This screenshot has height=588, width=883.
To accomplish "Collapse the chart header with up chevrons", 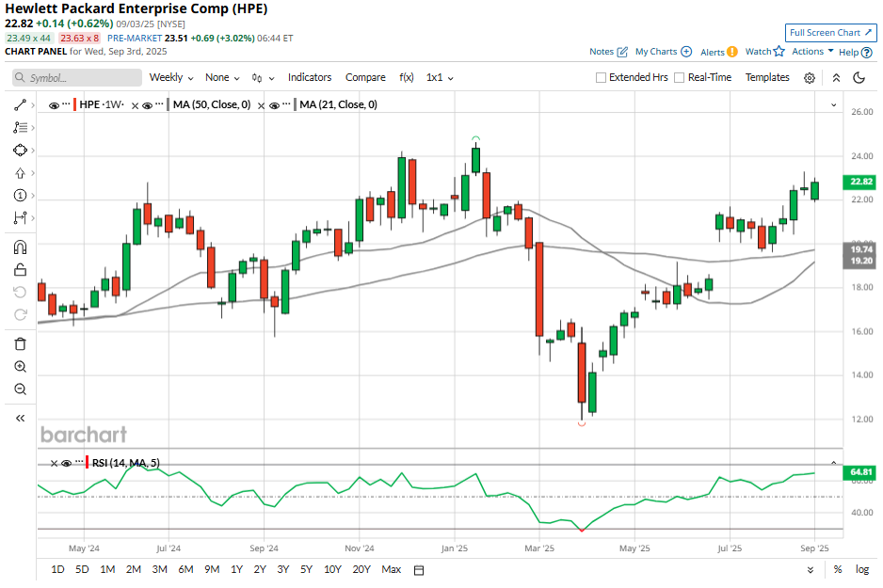I will 836,78.
